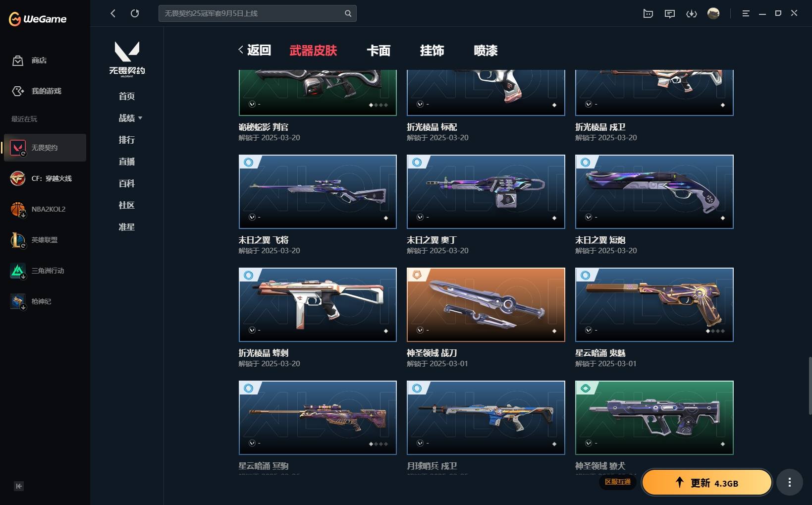Switch to the 喷漆 tab
Image resolution: width=812 pixels, height=505 pixels.
[x=486, y=51]
